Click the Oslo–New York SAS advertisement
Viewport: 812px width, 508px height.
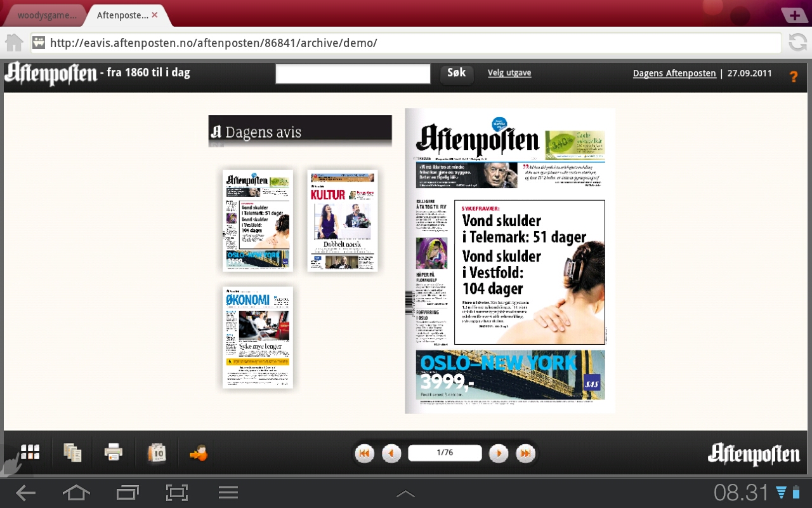click(x=510, y=375)
